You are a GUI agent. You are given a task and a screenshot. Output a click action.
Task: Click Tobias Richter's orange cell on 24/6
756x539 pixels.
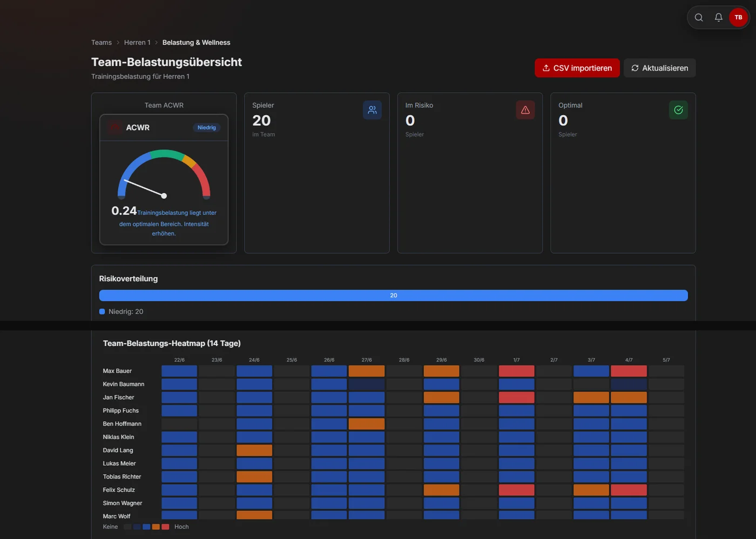pyautogui.click(x=254, y=477)
